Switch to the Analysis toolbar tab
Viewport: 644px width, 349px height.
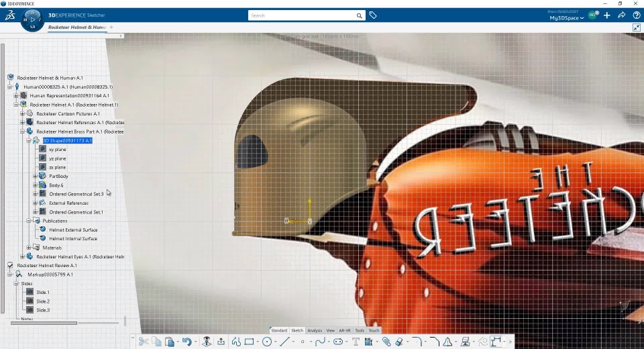[x=315, y=330]
